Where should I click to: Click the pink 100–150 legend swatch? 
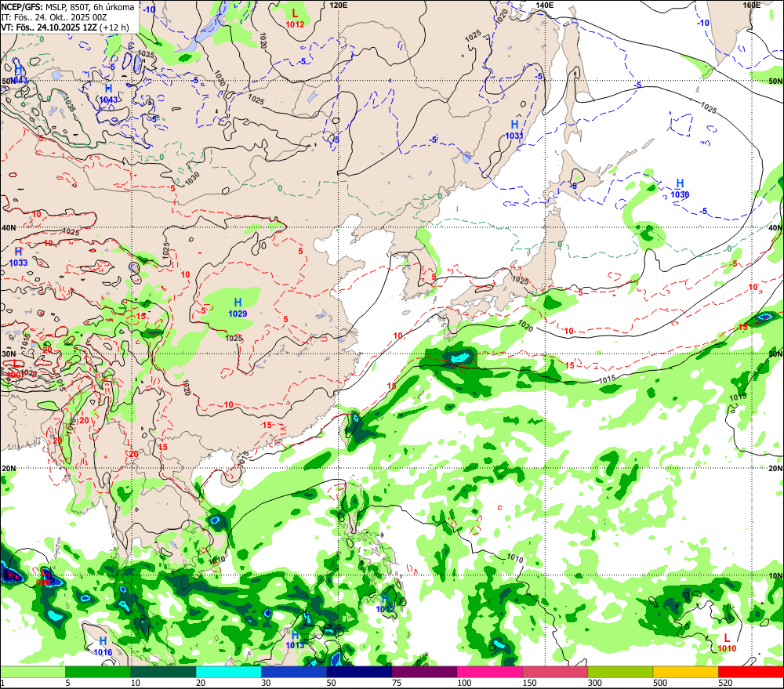click(490, 672)
